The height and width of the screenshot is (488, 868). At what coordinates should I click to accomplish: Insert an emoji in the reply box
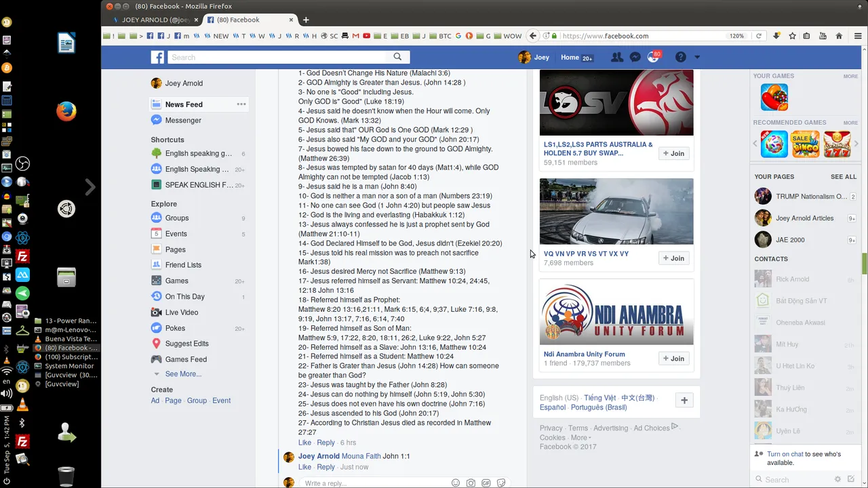(x=456, y=483)
